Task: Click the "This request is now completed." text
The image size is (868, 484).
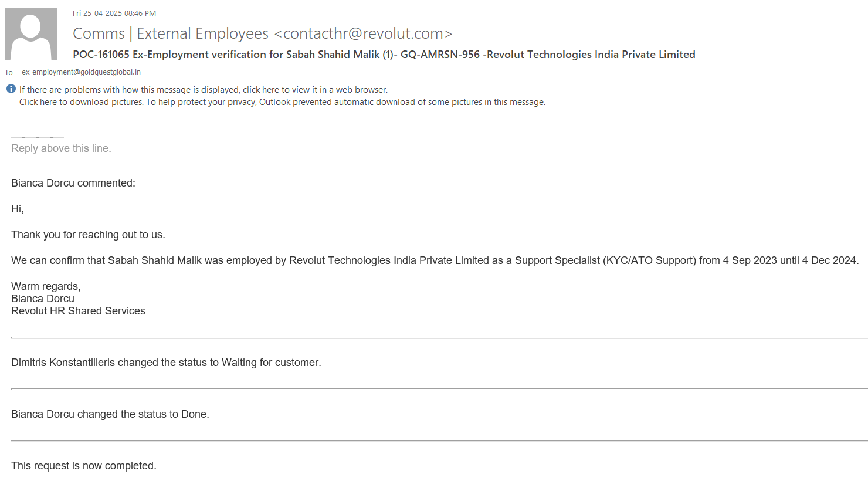Action: click(84, 466)
